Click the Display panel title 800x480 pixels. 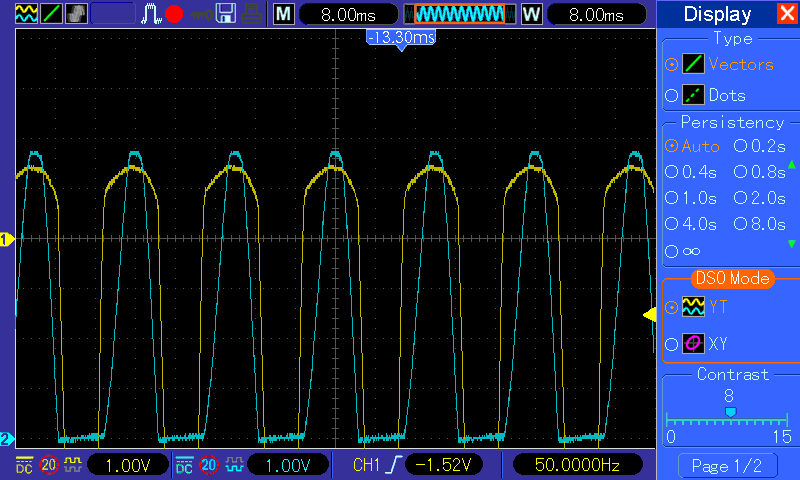point(717,14)
